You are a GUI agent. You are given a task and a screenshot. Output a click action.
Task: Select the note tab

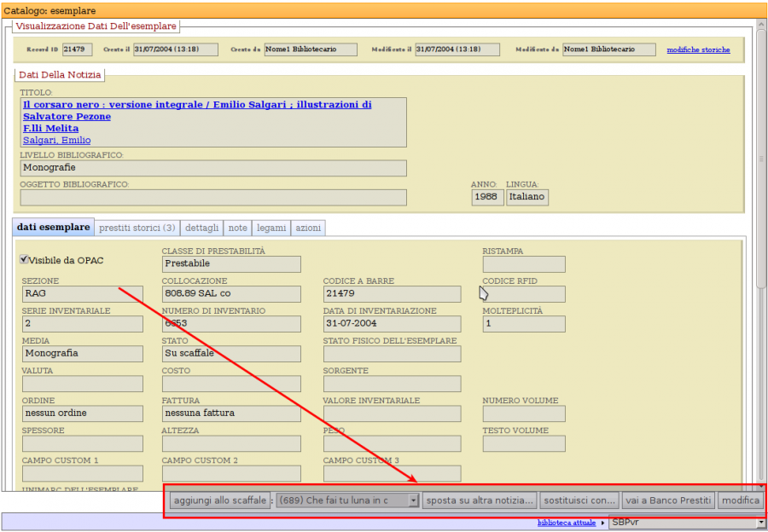tap(238, 228)
